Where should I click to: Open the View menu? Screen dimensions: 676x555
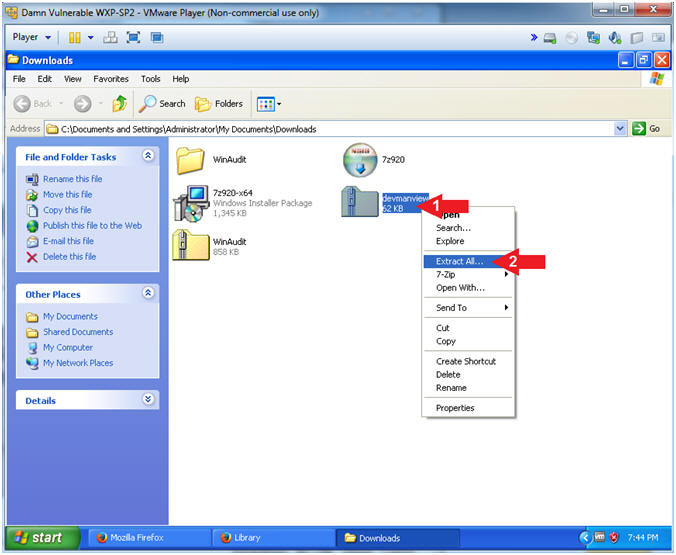coord(72,79)
